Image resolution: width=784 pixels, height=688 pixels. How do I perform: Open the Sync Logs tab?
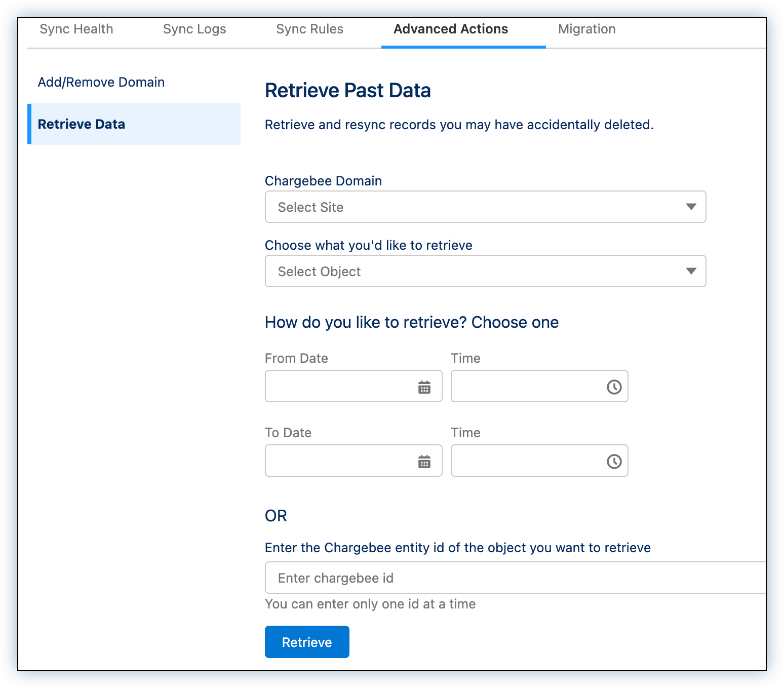194,29
